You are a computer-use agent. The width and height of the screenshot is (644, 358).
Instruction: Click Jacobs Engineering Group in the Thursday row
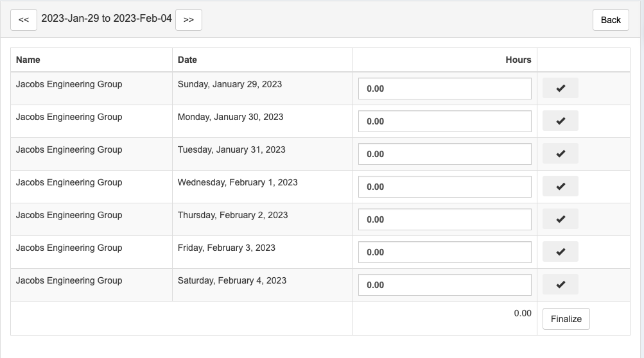[x=69, y=215]
